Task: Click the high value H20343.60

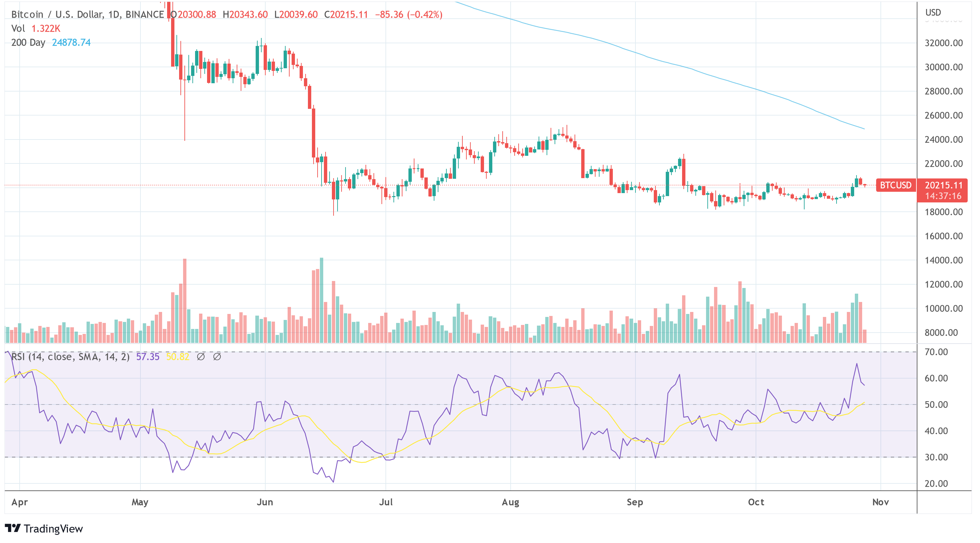Action: point(245,14)
